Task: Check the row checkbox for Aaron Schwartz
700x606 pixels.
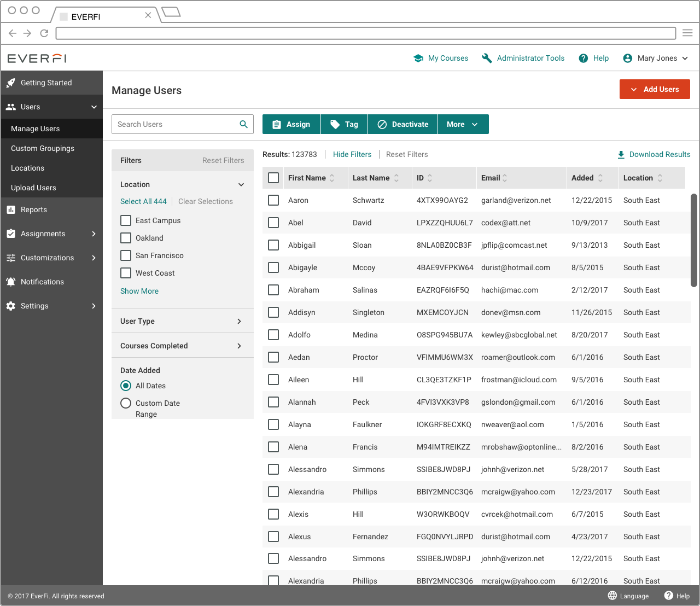Action: coord(273,201)
